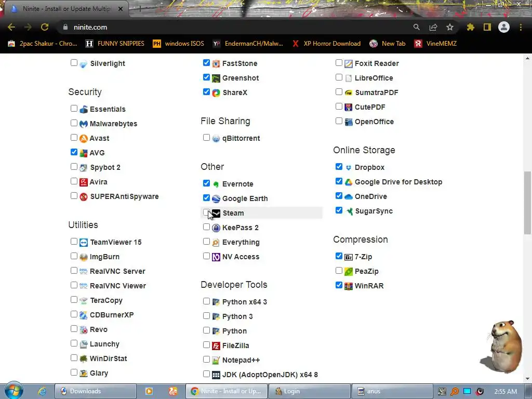Uncheck the Greenshot checkbox
The width and height of the screenshot is (532, 399).
[206, 77]
